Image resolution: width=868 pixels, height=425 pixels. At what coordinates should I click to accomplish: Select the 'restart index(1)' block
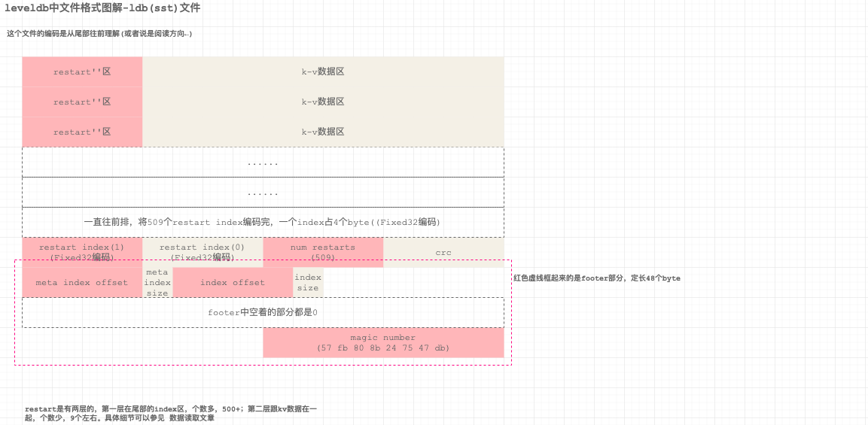83,252
